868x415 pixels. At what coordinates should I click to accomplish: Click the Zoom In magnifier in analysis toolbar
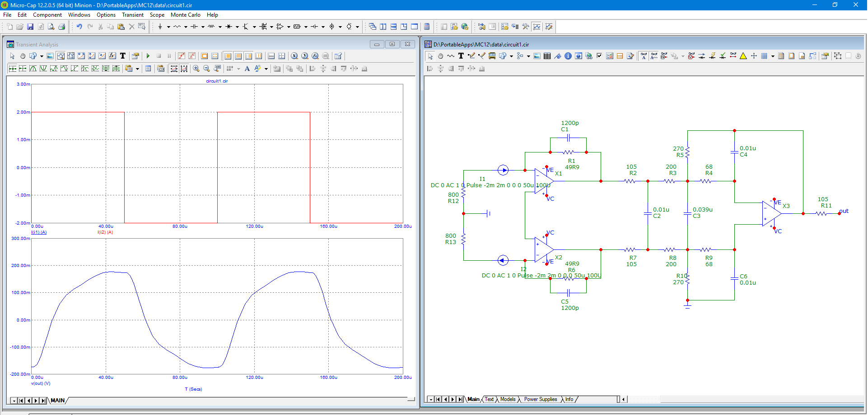(196, 69)
